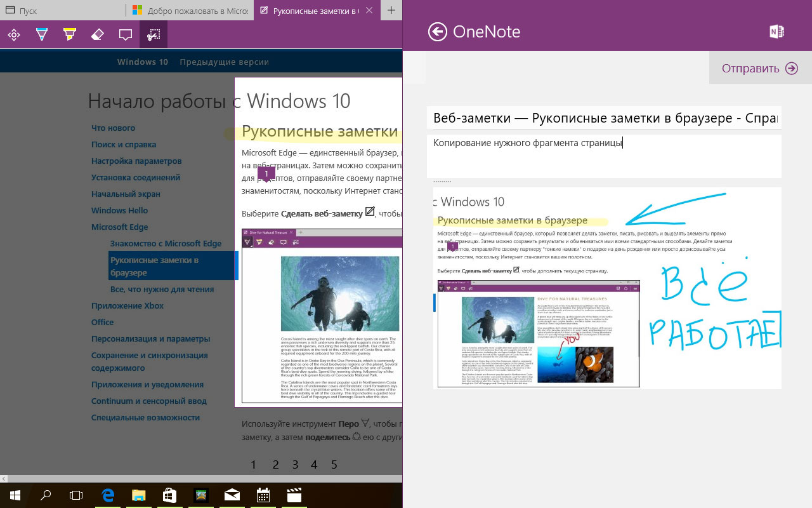Click the purple note marker 1

tap(266, 174)
